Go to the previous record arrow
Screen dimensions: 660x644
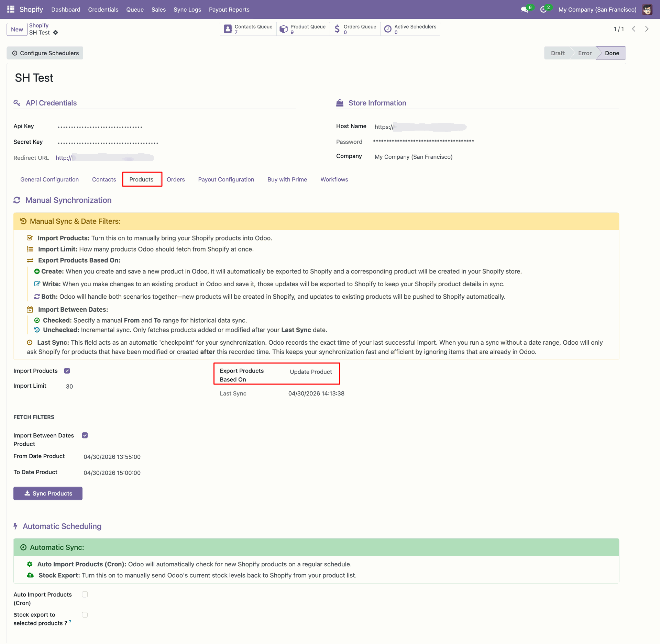[x=634, y=29]
